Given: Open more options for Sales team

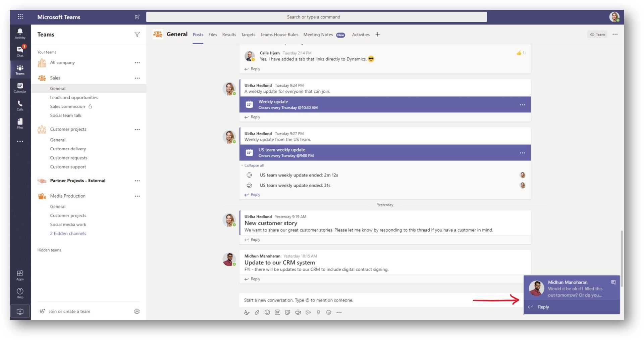Looking at the screenshot, I should click(x=137, y=78).
